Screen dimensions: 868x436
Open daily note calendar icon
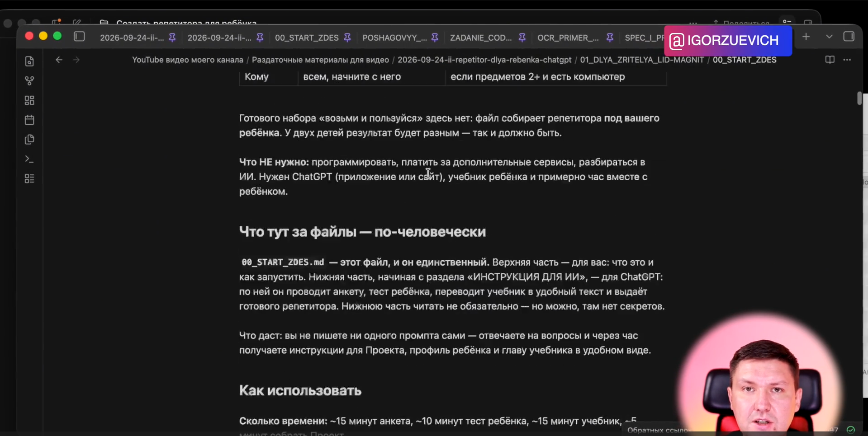[29, 120]
